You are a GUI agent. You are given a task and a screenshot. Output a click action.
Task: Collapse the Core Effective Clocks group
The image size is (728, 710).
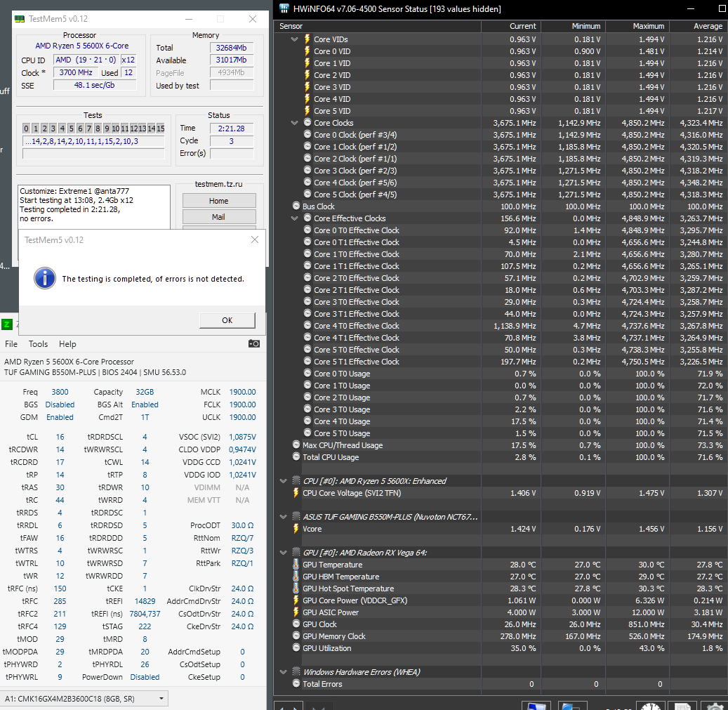294,218
